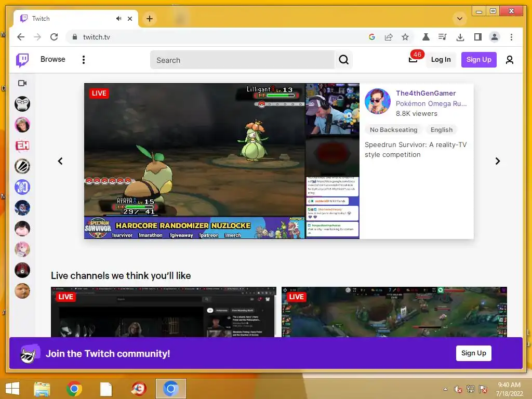532x399 pixels.
Task: Click the Google icon in address bar
Action: click(x=372, y=37)
